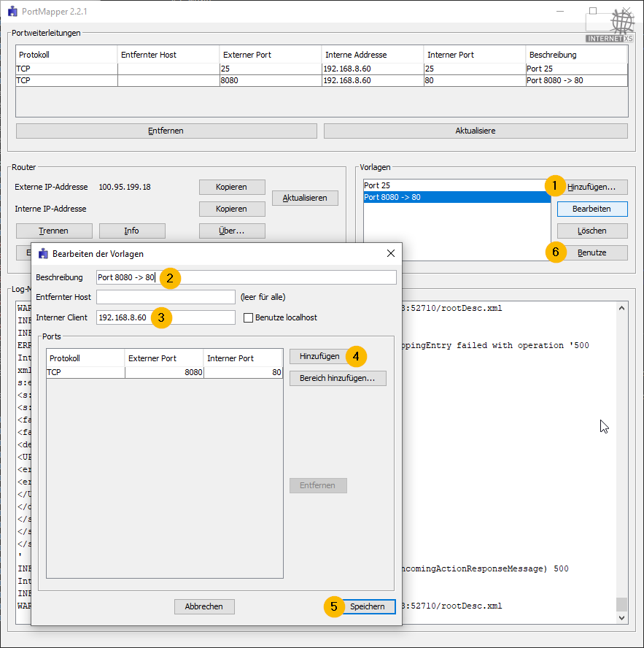
Task: Click the dialog icon beside Bearbeiten der Vorlagen
Action: pyautogui.click(x=43, y=254)
